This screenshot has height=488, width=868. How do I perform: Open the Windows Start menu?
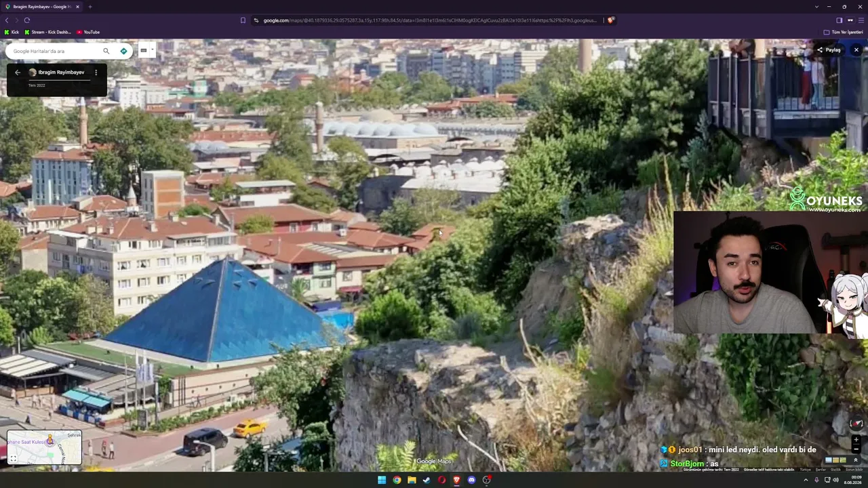pos(382,480)
